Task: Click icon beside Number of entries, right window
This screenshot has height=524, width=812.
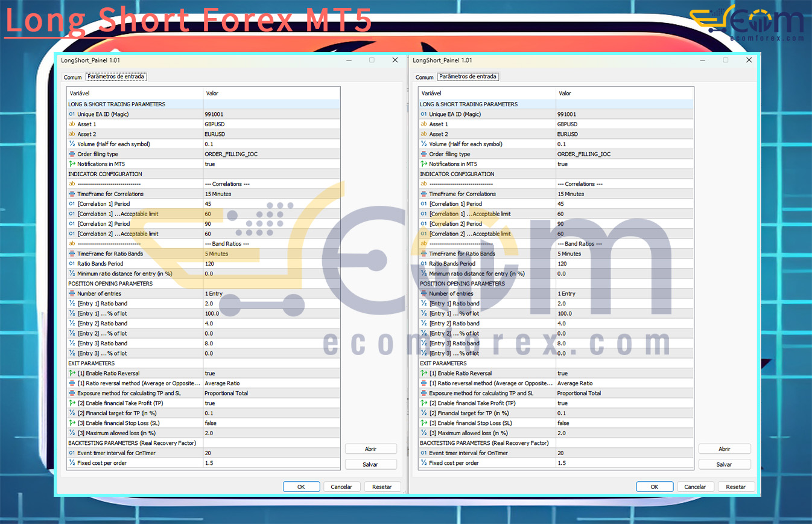Action: pos(423,293)
